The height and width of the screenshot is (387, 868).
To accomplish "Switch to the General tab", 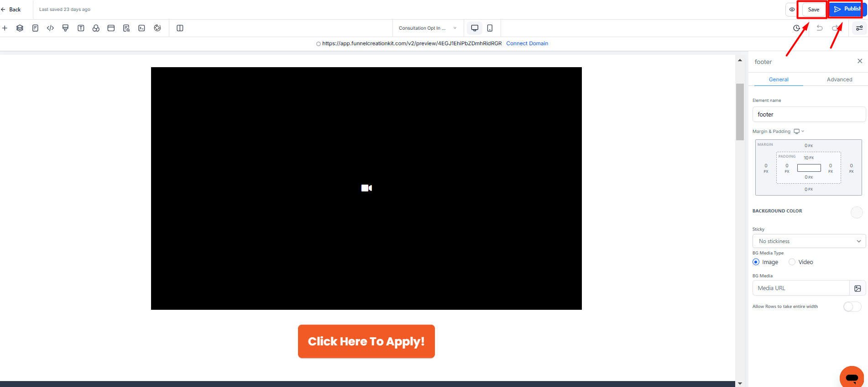I will point(779,80).
